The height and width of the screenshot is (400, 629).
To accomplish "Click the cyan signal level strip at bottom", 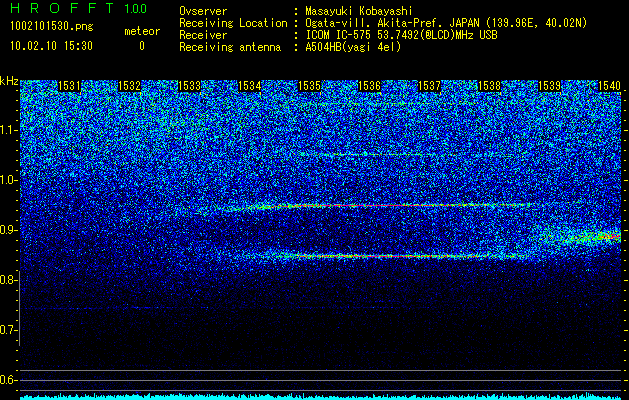I will tap(321, 397).
